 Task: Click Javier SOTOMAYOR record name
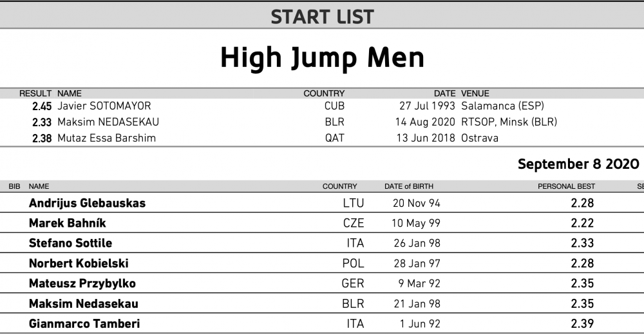[x=104, y=106]
